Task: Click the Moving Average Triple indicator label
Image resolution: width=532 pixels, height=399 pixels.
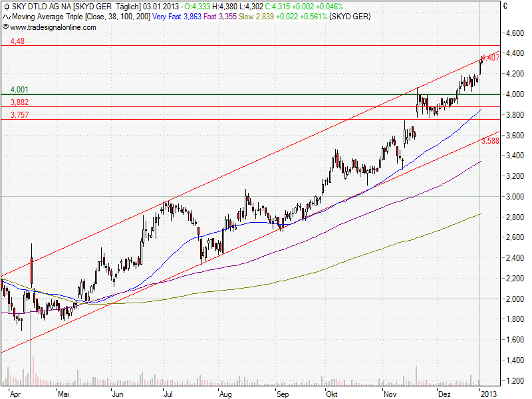Action: pos(47,17)
